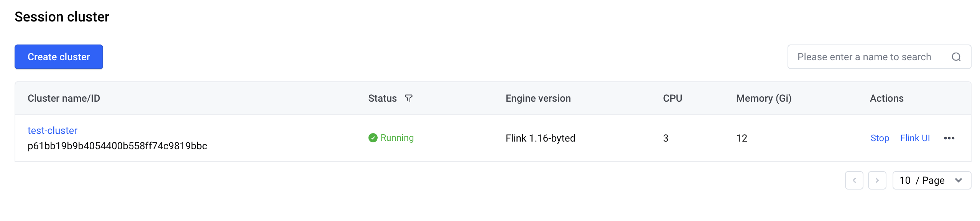This screenshot has height=221, width=980.
Task: Click the search magnifier icon
Action: pos(956,57)
